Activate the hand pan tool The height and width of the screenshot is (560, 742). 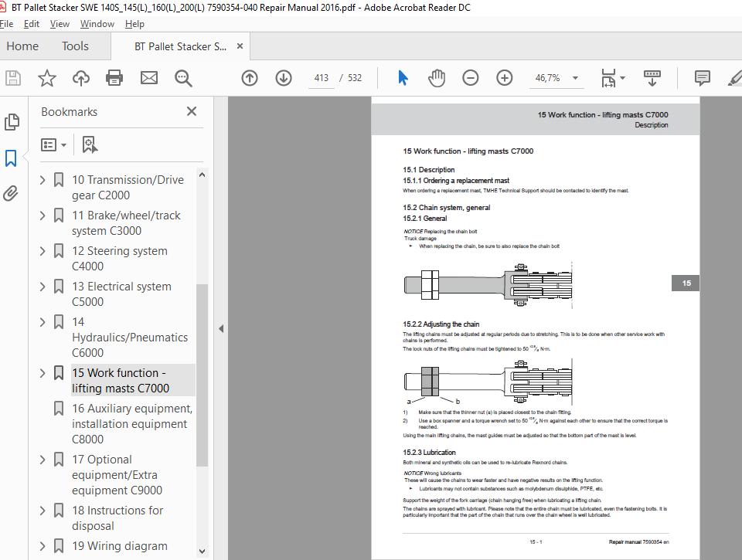coord(436,78)
